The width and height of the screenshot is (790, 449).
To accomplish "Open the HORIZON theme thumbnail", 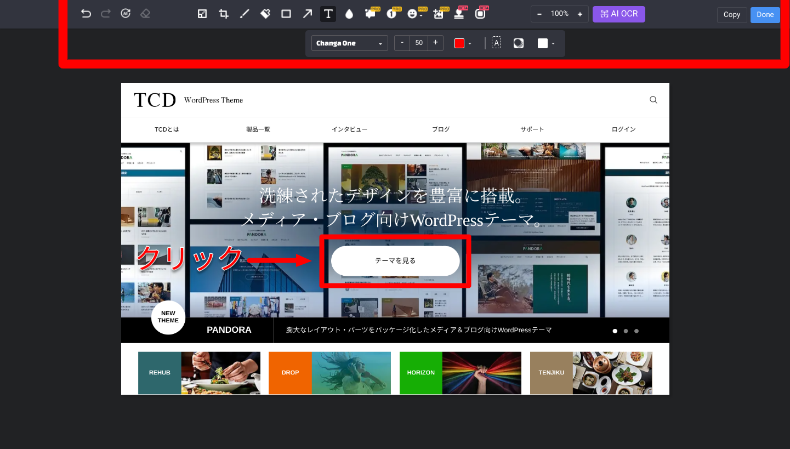I will 460,373.
